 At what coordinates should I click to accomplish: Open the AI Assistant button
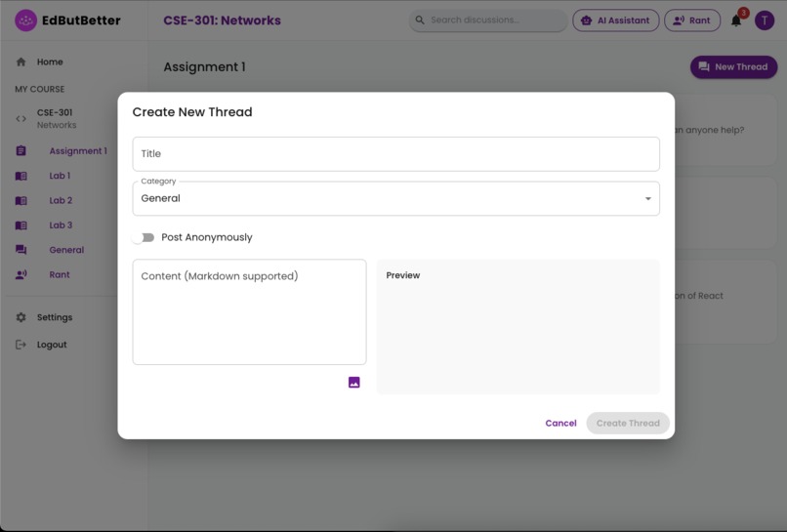click(616, 20)
